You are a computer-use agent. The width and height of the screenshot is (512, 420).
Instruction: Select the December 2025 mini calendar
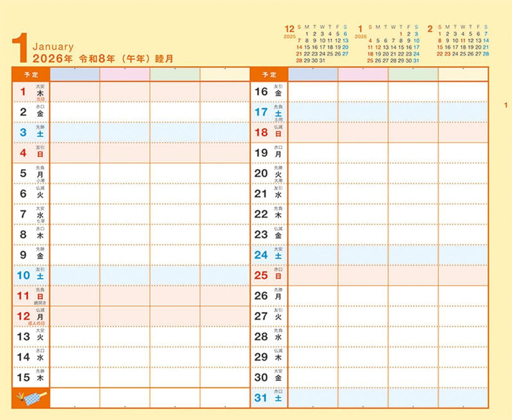tap(316, 44)
